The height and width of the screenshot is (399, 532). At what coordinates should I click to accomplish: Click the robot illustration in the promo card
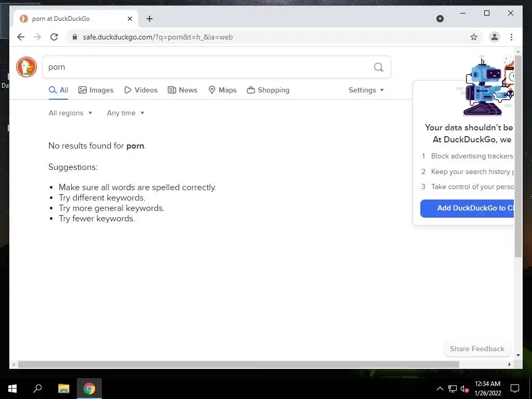pyautogui.click(x=485, y=86)
